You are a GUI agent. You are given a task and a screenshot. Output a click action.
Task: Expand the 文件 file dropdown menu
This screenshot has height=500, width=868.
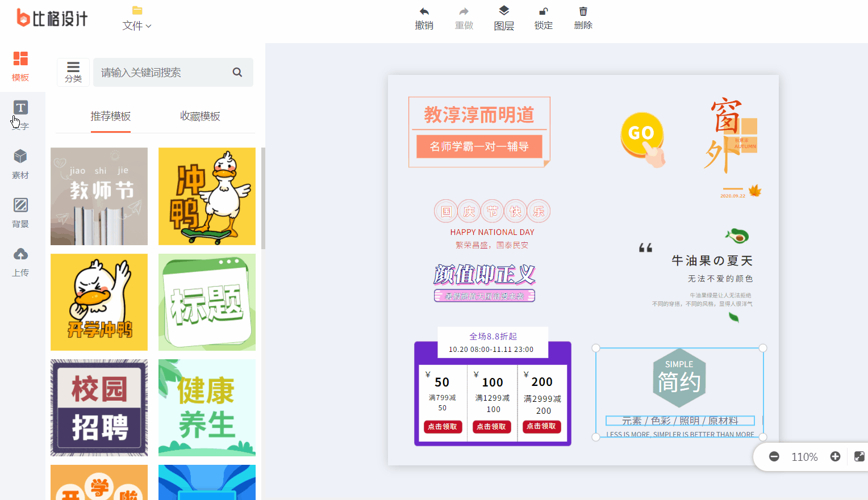tap(137, 25)
